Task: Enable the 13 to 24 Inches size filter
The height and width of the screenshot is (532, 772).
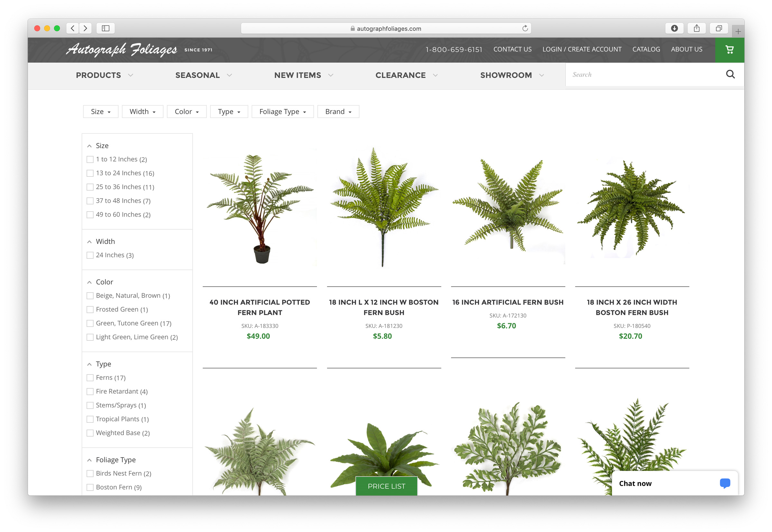Action: coord(90,173)
